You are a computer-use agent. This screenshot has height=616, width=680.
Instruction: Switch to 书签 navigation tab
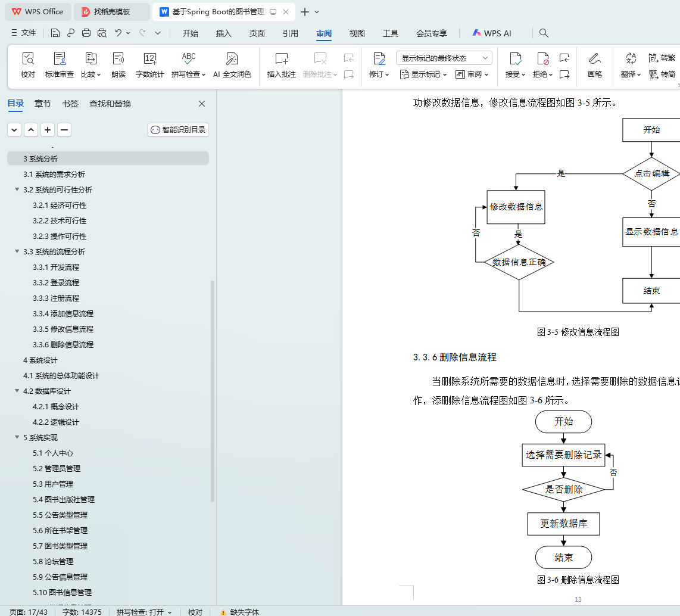click(70, 104)
